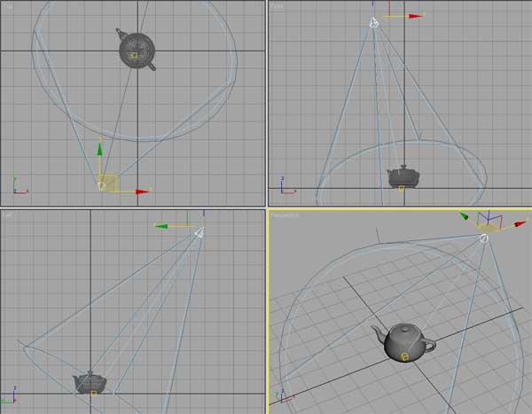Click red X-axis gizmo arrow in Front viewport
This screenshot has width=532, height=414.
[413, 16]
